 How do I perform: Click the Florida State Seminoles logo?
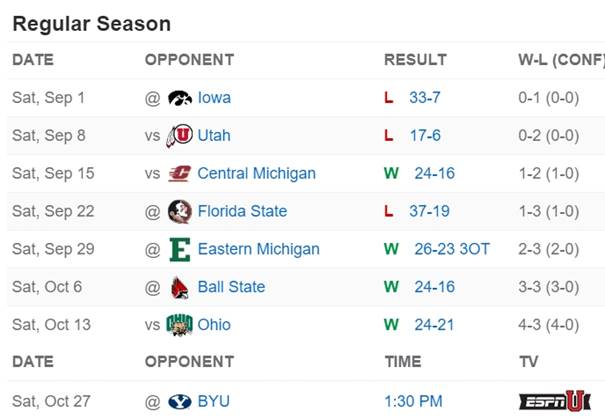180,211
